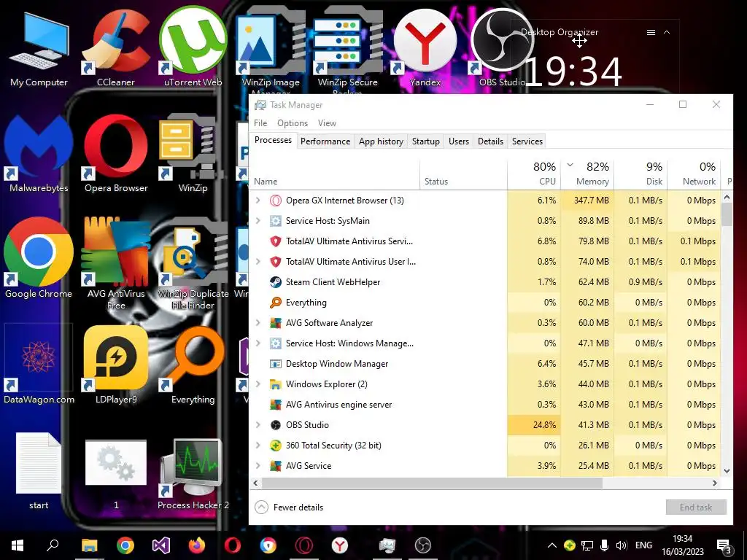Sort processes by the CPU column
Viewport: 747px width, 560px height.
[x=534, y=174]
